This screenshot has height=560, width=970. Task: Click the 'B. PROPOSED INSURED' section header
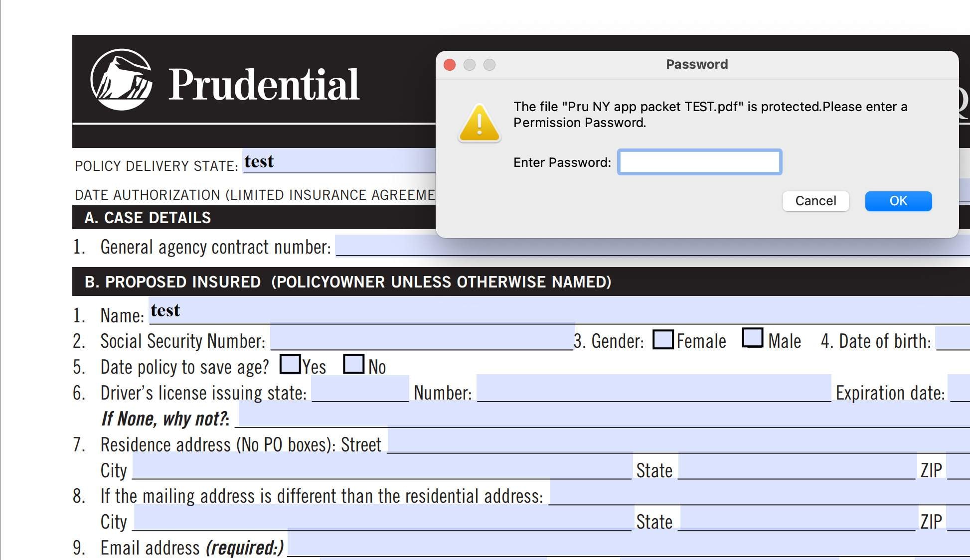point(348,282)
